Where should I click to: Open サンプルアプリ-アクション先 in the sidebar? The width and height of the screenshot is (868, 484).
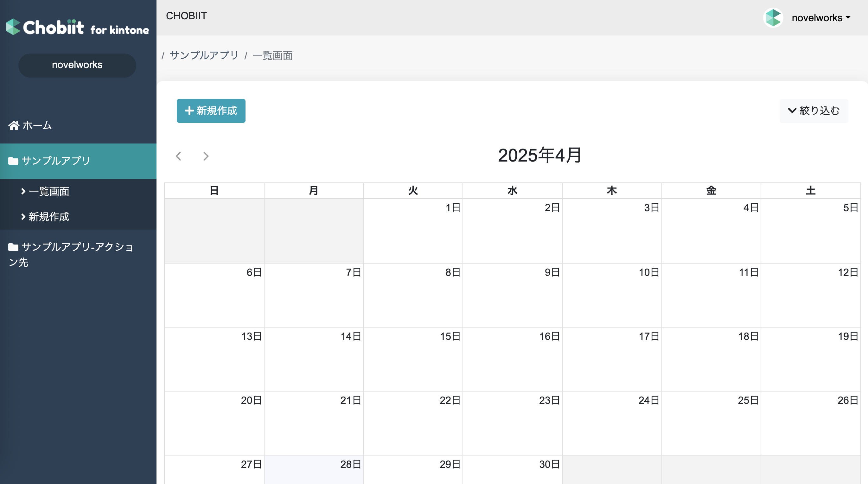click(x=78, y=254)
